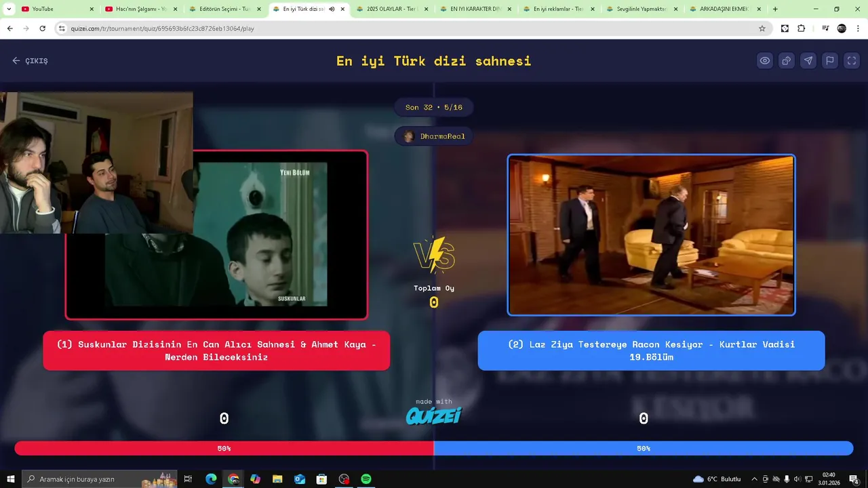Toggle fullscreen mode icon in quiz toolbar
Image resolution: width=868 pixels, height=488 pixels.
[852, 60]
